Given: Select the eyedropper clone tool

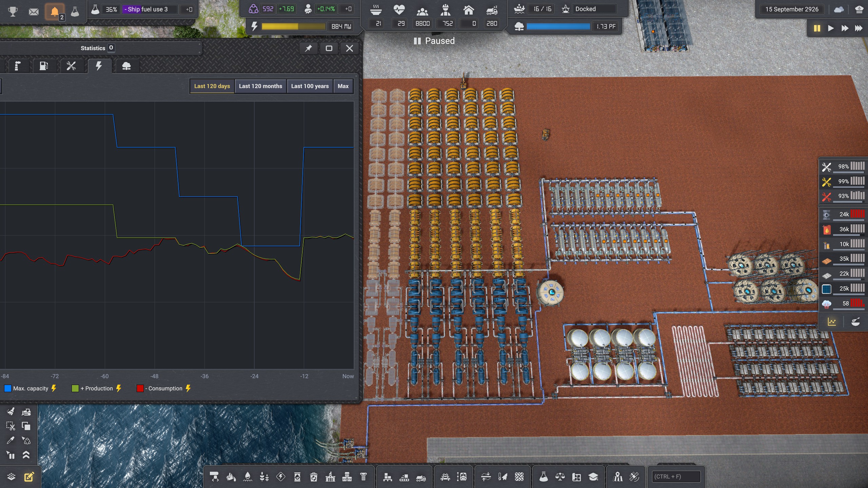Looking at the screenshot, I should click(x=11, y=441).
